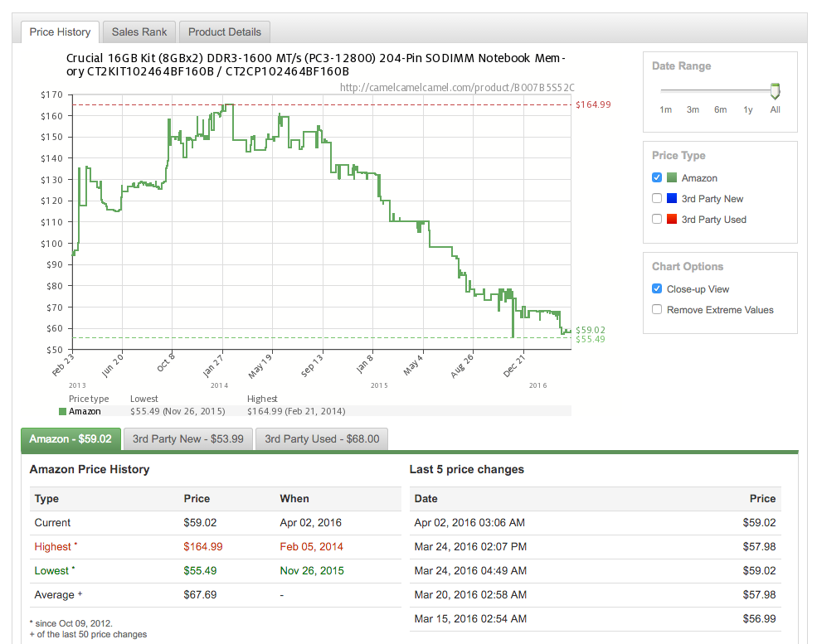
Task: Click the legend lowest $55.49 (Nov 26, 2015)
Action: (178, 411)
